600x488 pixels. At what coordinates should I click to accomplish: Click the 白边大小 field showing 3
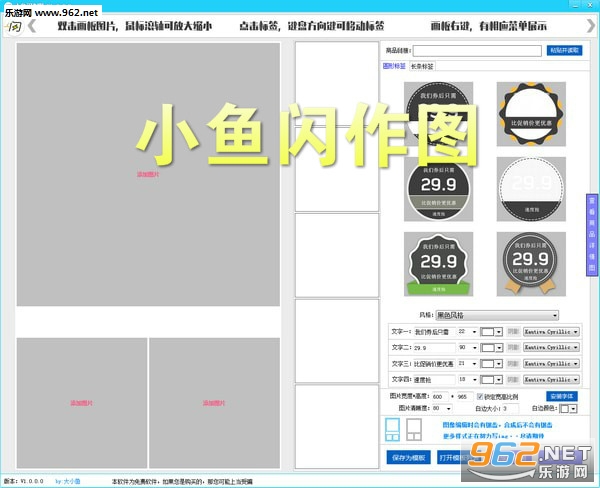(x=510, y=408)
